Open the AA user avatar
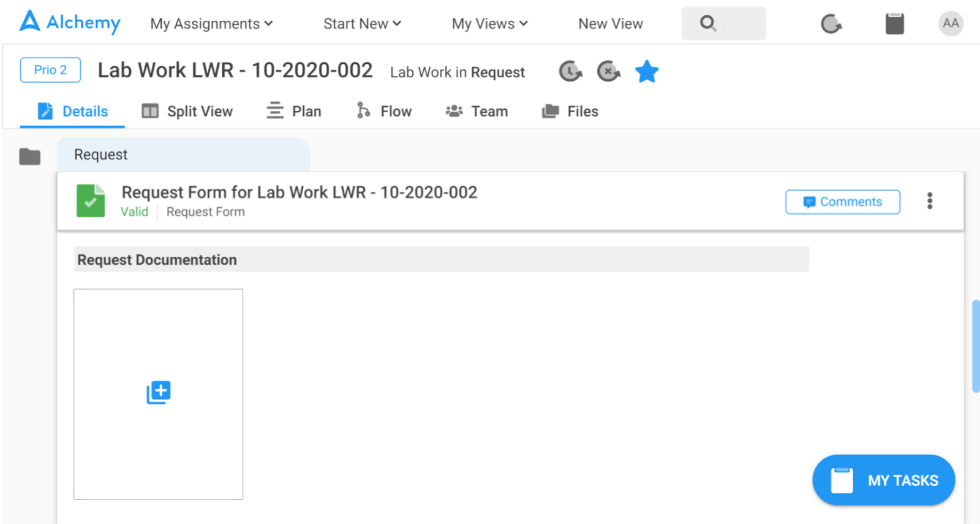Screen dimensions: 980x524 (951, 23)
